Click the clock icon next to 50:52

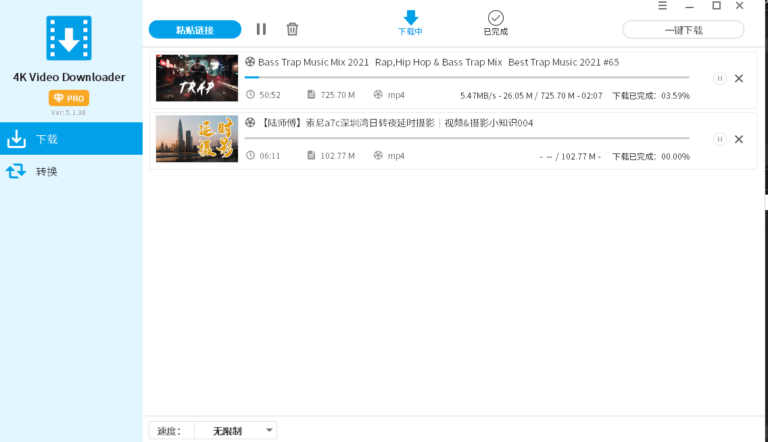[250, 95]
